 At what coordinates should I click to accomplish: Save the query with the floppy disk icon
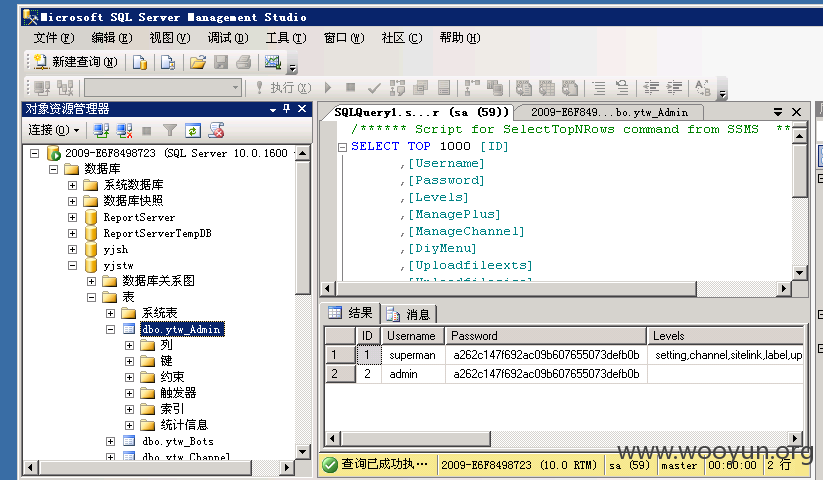tap(221, 62)
